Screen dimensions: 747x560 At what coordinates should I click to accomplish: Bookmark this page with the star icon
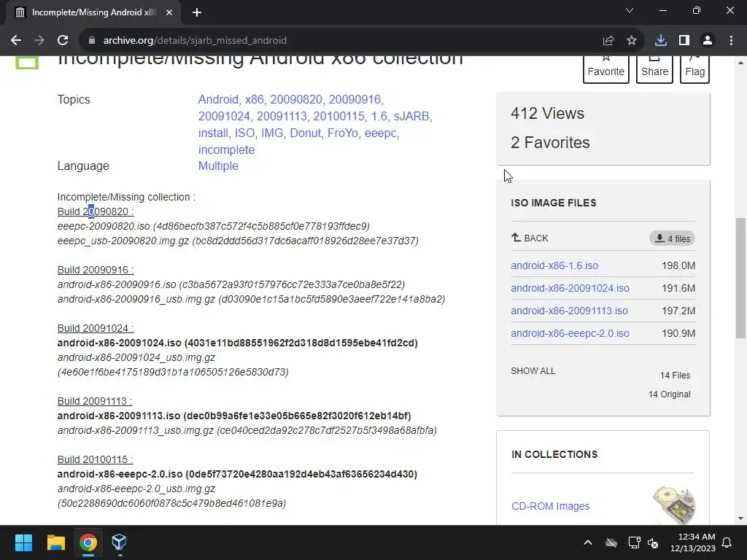tap(631, 41)
